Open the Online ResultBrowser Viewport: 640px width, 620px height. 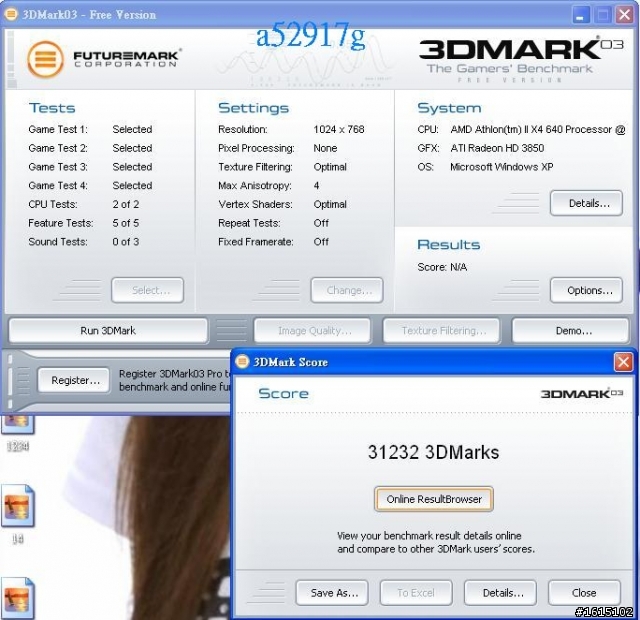point(434,499)
